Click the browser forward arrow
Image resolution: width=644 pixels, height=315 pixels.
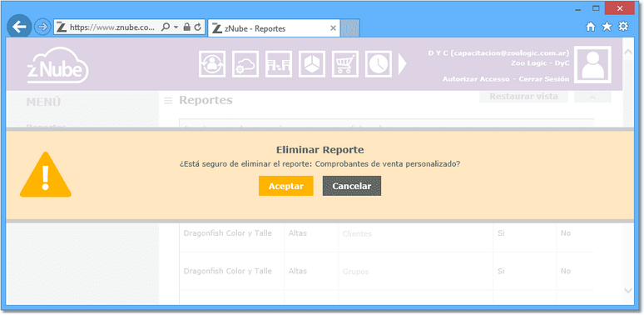pyautogui.click(x=42, y=27)
